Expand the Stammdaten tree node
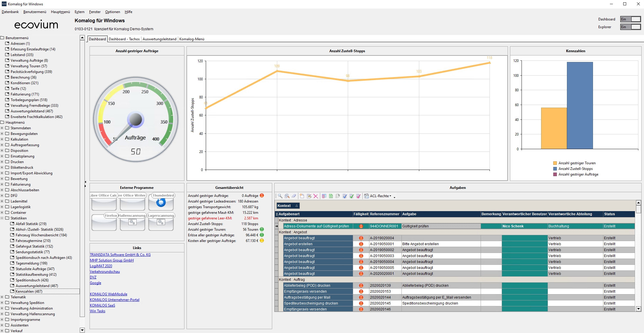The height and width of the screenshot is (333, 644). click(x=2, y=128)
